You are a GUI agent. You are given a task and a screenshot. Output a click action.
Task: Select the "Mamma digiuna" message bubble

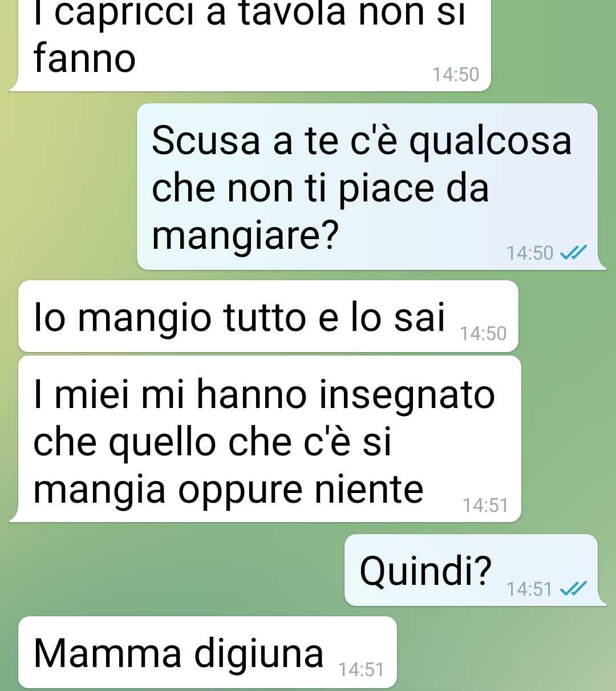(208, 652)
